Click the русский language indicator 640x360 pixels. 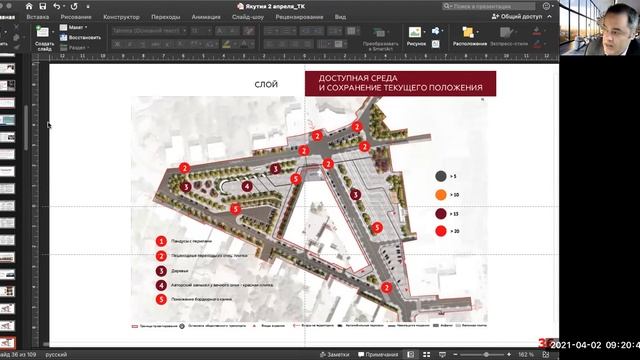click(56, 354)
